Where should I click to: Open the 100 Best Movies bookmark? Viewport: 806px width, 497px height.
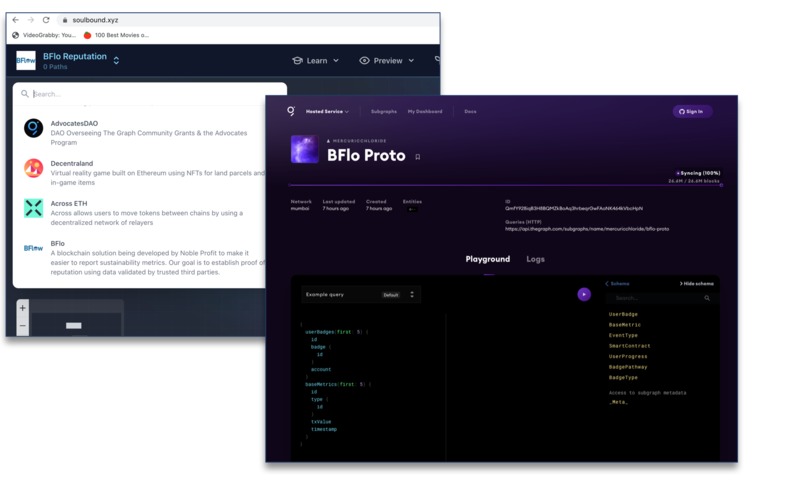tap(116, 35)
